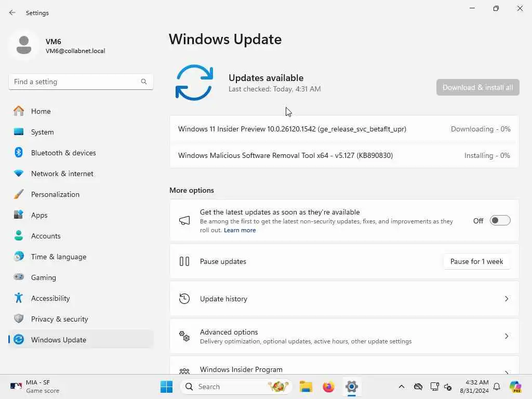Expand the Update history chevron
Screen dimensions: 532x399
click(506, 299)
